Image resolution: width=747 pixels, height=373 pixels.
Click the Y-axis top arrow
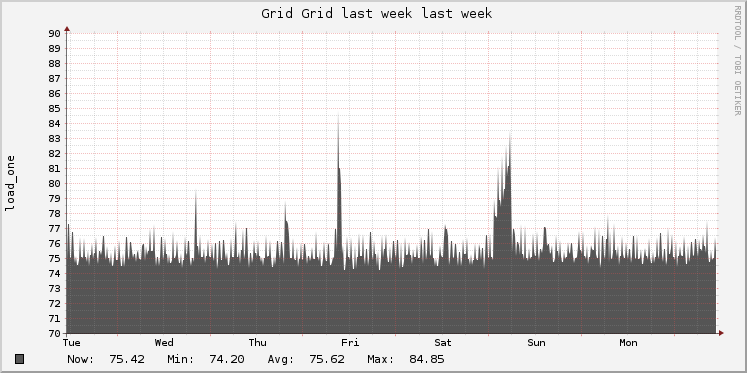[x=67, y=29]
